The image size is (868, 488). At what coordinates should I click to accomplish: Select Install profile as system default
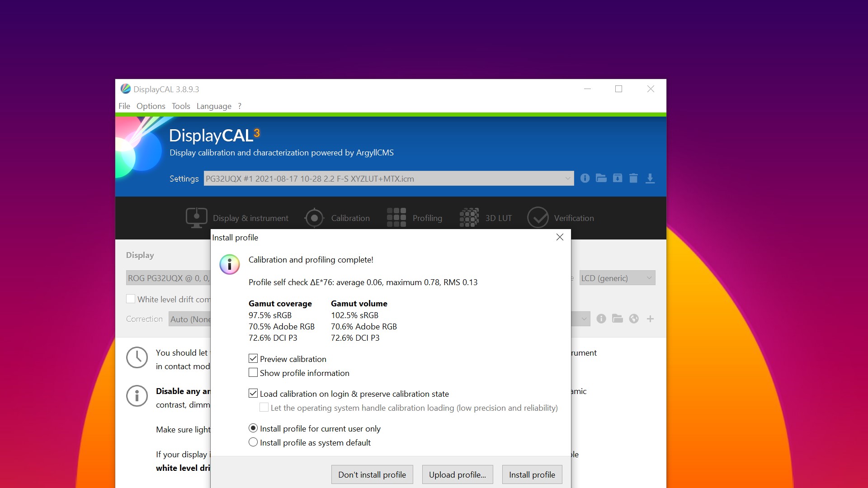pos(253,442)
